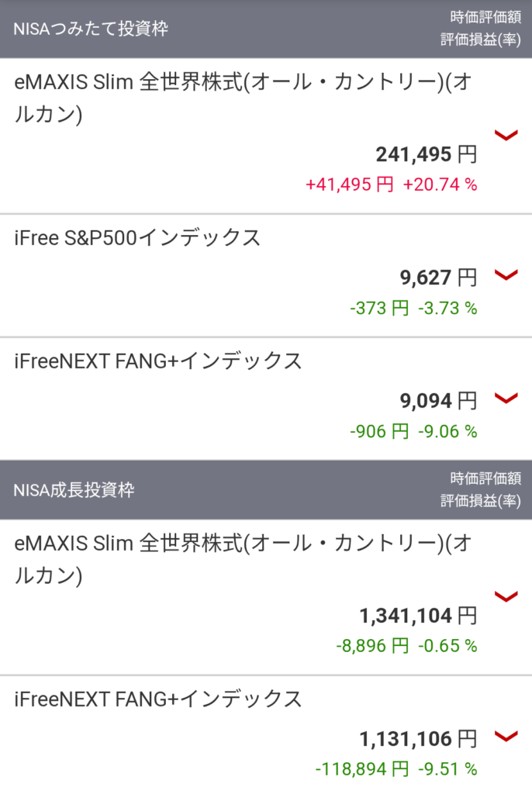
Task: Open the iFree S&P500インデックス fund name
Action: point(138,238)
